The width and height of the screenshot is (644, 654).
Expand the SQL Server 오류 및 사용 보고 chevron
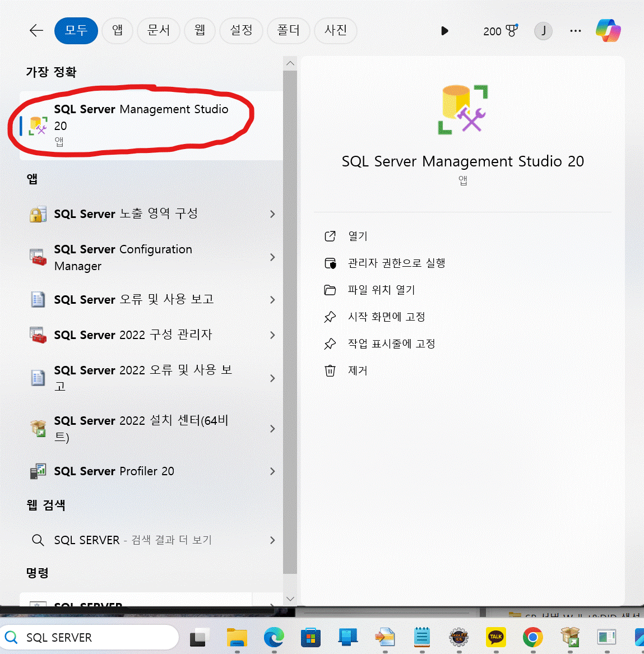tap(272, 300)
